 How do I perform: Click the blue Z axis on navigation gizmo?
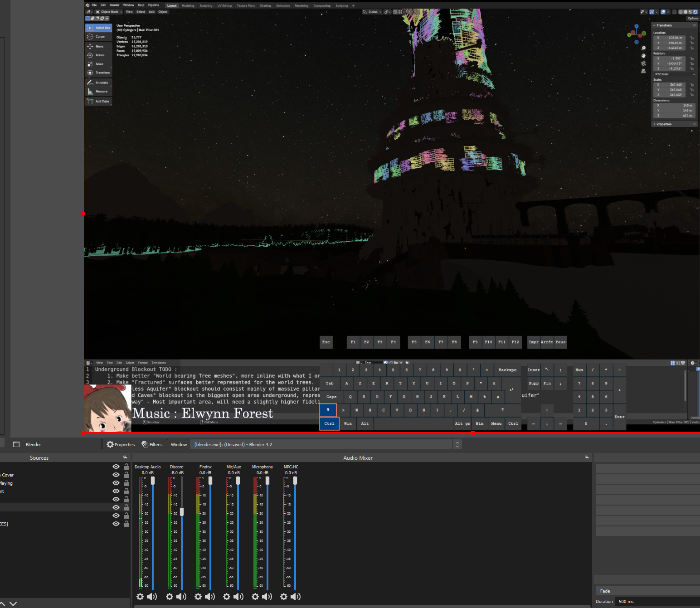(x=637, y=26)
